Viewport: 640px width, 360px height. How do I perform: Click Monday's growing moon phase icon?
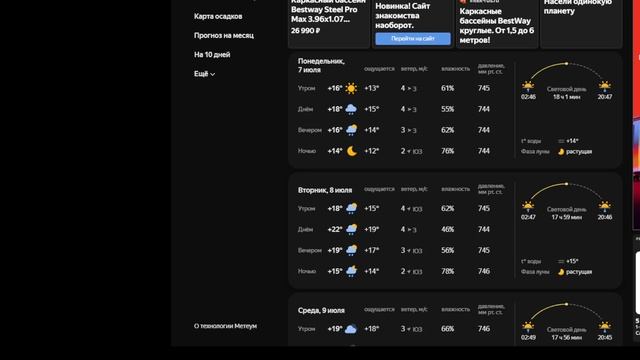click(561, 152)
